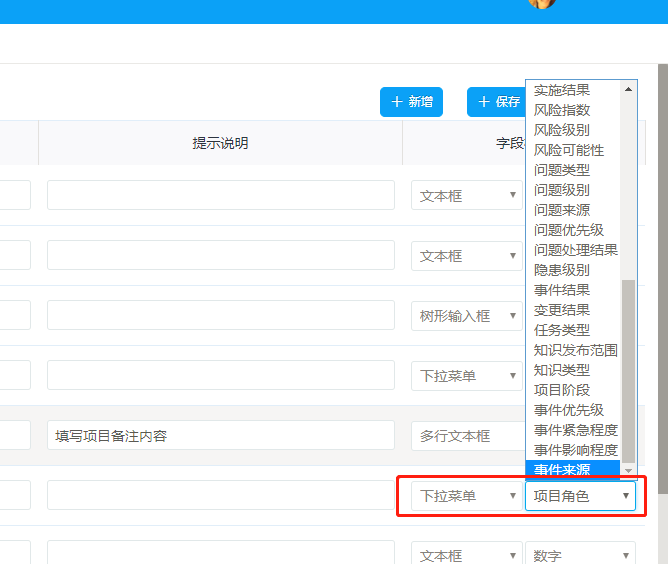The width and height of the screenshot is (668, 564).
Task: Click the 填写项目备注内容 text field
Action: click(x=225, y=436)
